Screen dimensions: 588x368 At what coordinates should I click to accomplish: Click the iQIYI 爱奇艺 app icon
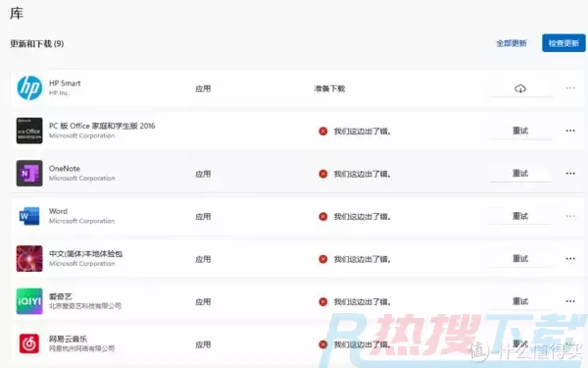pos(29,301)
